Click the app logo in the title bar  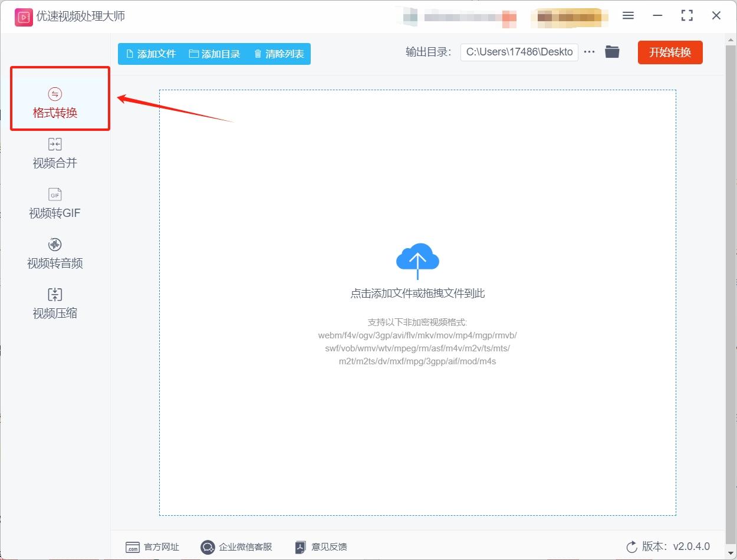(24, 17)
